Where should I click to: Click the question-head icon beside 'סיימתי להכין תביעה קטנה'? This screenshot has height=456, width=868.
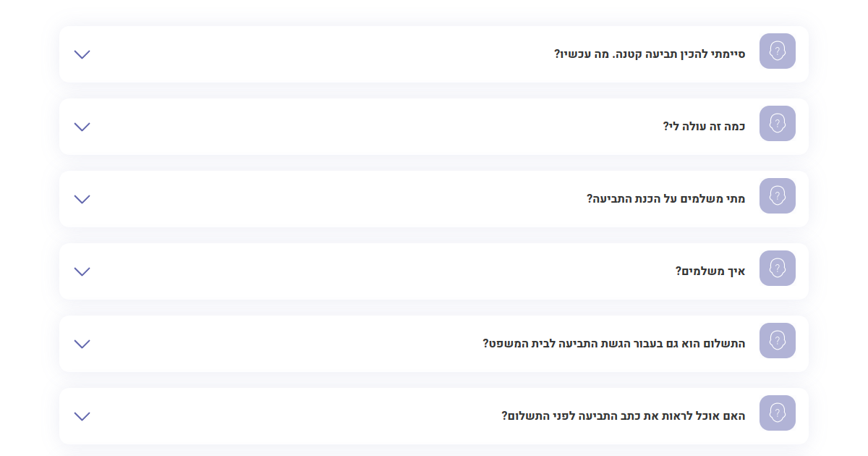[x=778, y=51]
